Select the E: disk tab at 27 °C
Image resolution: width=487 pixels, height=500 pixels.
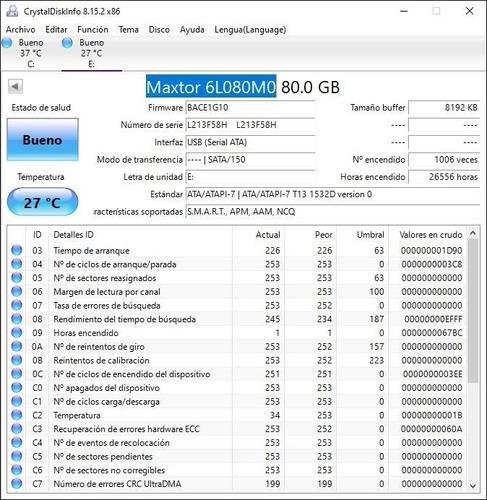92,53
